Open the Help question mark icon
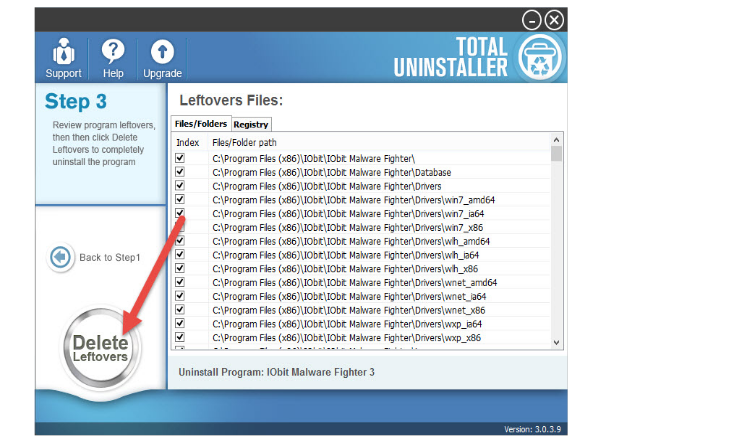This screenshot has width=750, height=442. coord(113,51)
